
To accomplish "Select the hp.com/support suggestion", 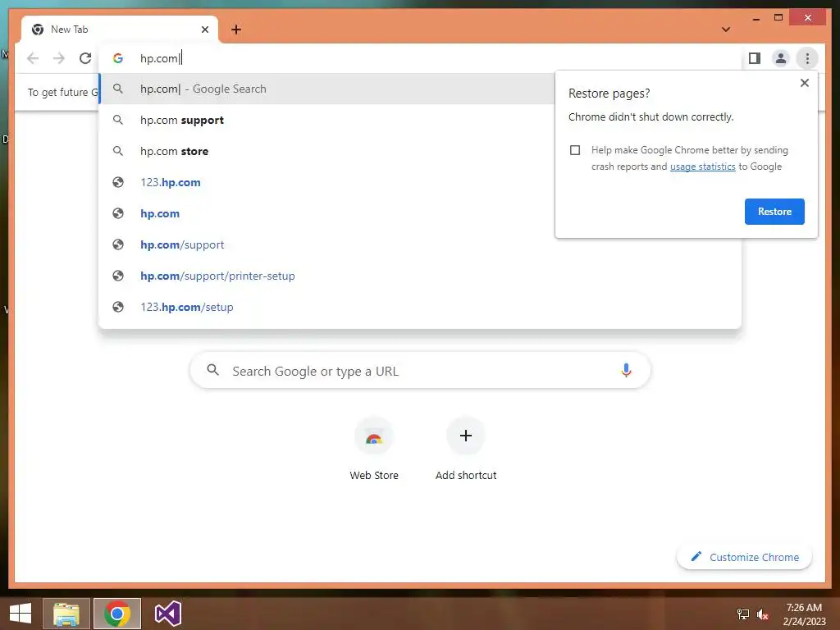I will (x=420, y=244).
